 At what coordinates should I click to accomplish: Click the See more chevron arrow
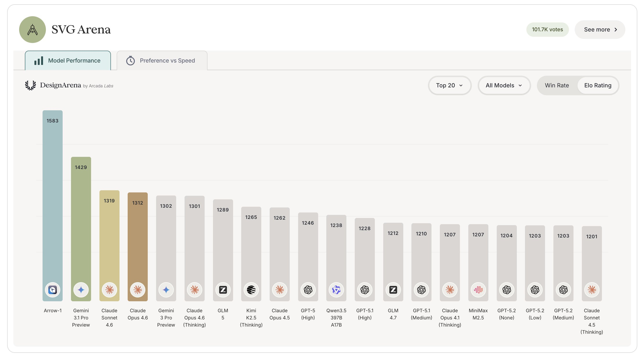tap(616, 30)
